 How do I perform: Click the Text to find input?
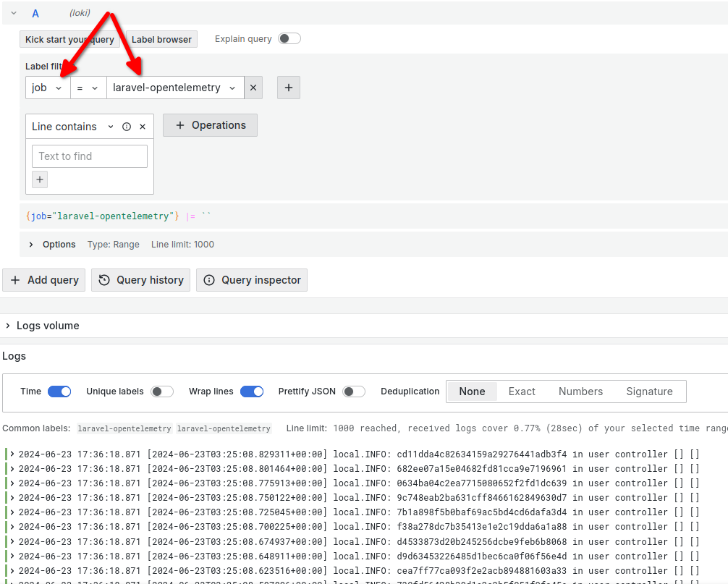pyautogui.click(x=90, y=156)
